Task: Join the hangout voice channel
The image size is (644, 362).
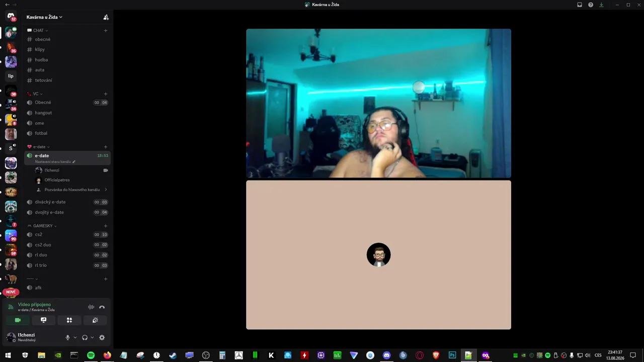Action: [x=67, y=113]
